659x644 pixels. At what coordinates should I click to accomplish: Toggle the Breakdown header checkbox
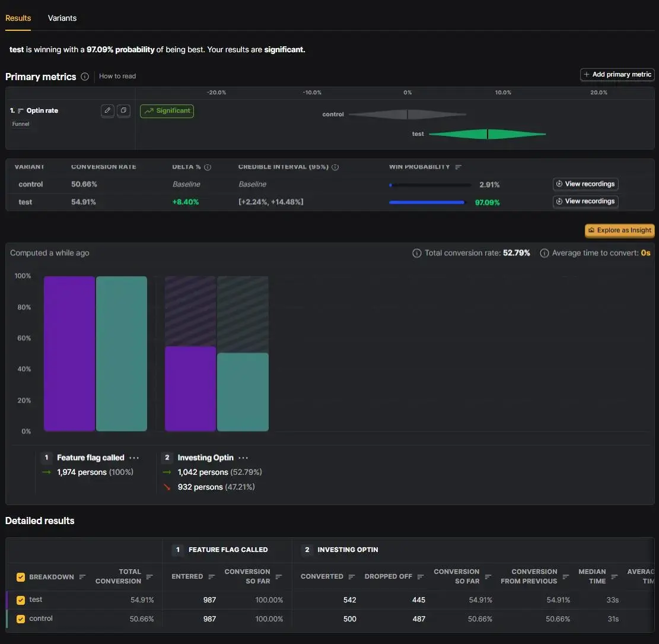[x=21, y=577]
